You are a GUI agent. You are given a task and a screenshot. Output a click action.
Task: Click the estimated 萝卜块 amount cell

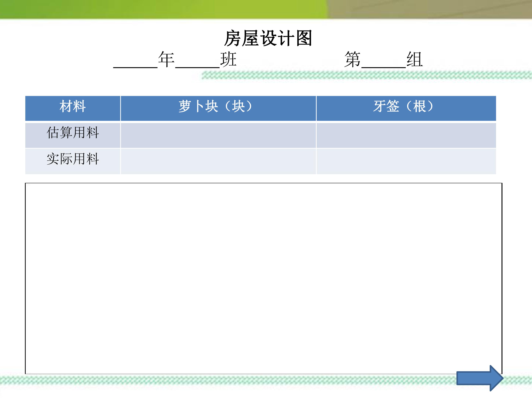pos(218,135)
